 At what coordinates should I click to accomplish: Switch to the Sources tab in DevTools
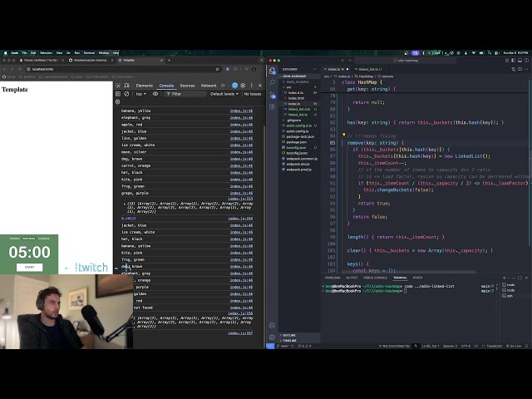point(187,86)
